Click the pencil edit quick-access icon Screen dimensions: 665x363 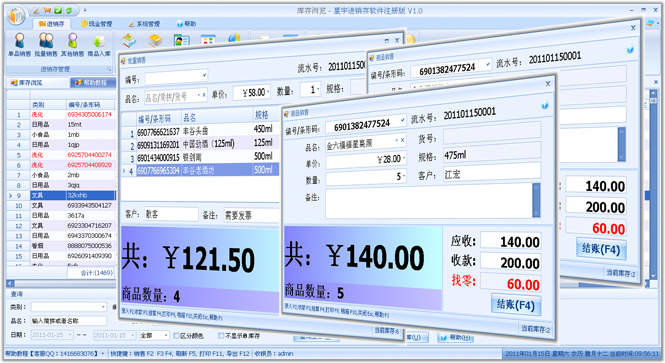tap(37, 10)
